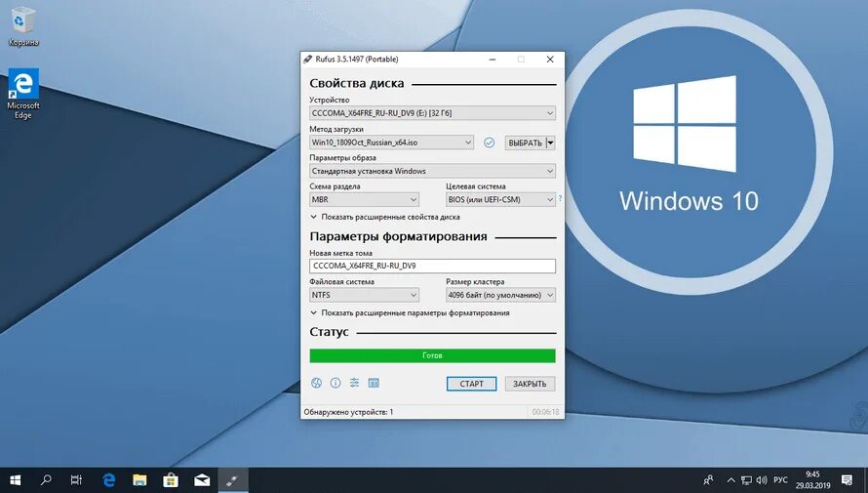Open Microsoft Store from taskbar
Image resolution: width=868 pixels, height=493 pixels.
(171, 479)
